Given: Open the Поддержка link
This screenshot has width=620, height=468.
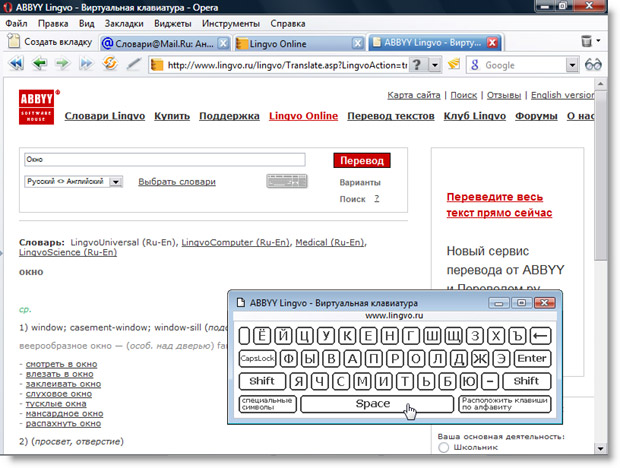Looking at the screenshot, I should click(229, 116).
